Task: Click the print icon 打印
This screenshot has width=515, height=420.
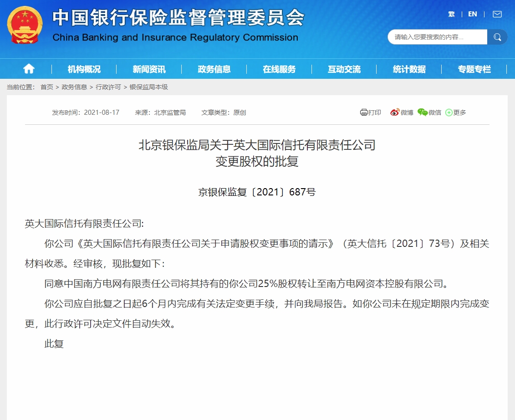Action: (370, 113)
